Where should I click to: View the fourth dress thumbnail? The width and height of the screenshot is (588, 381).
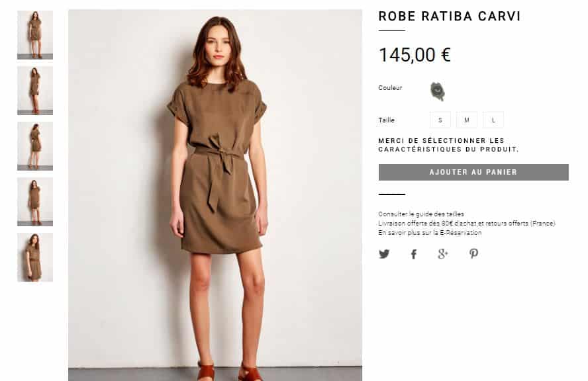coord(35,202)
